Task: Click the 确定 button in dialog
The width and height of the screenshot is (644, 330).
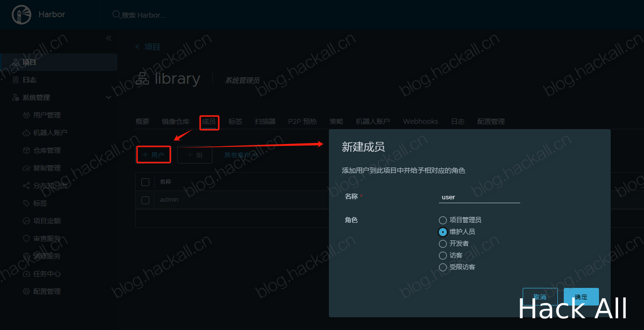Action: pos(581,297)
